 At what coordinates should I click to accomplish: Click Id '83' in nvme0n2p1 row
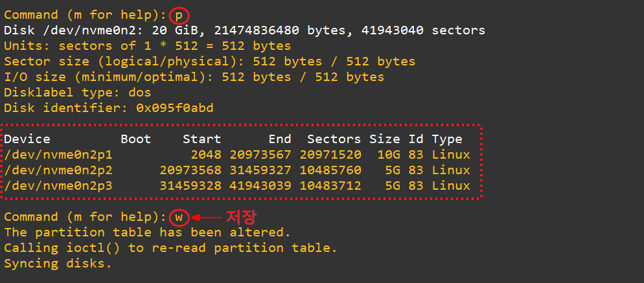coord(416,155)
